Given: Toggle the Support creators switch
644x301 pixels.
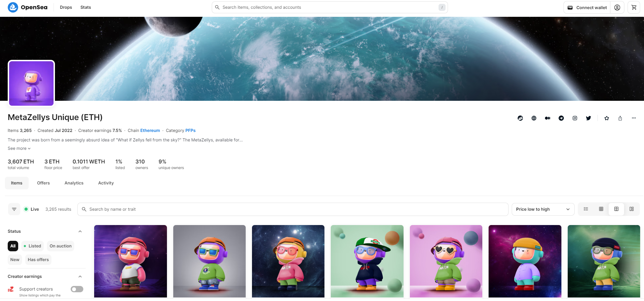Looking at the screenshot, I should pos(77,289).
